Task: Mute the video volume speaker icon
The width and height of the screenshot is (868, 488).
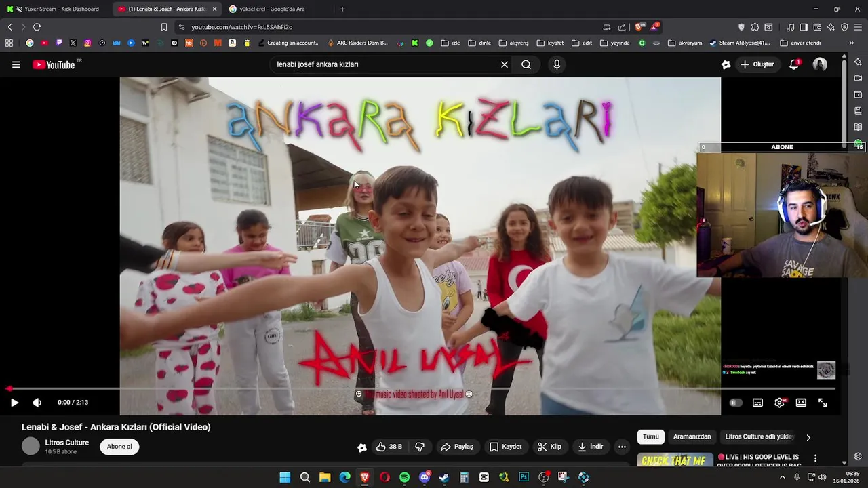Action: tap(37, 402)
